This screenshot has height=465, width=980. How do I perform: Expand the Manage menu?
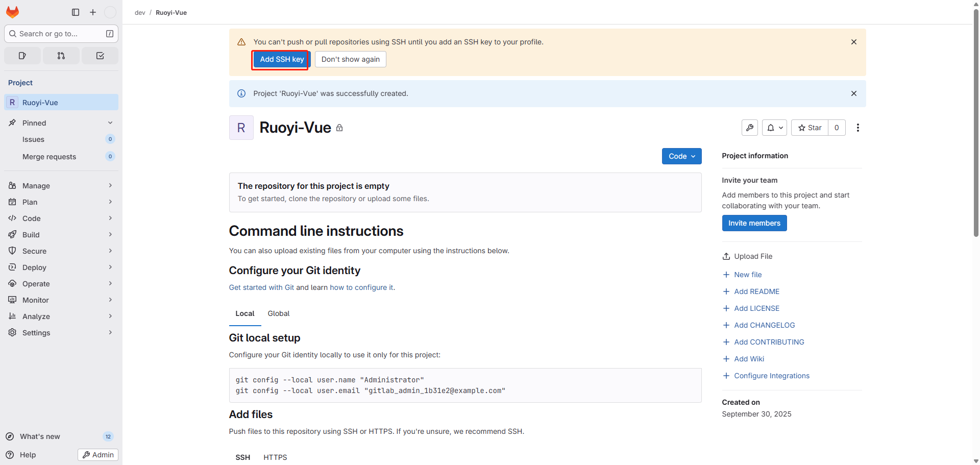61,186
